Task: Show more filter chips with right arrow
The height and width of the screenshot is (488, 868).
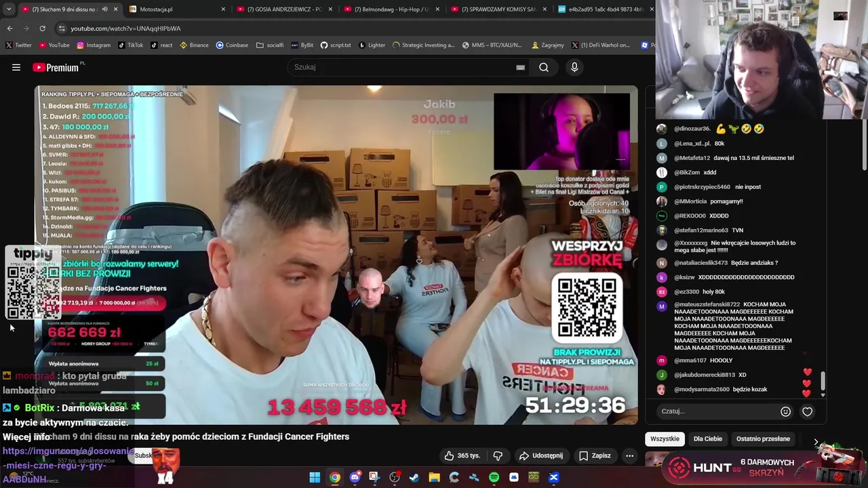Action: [816, 441]
